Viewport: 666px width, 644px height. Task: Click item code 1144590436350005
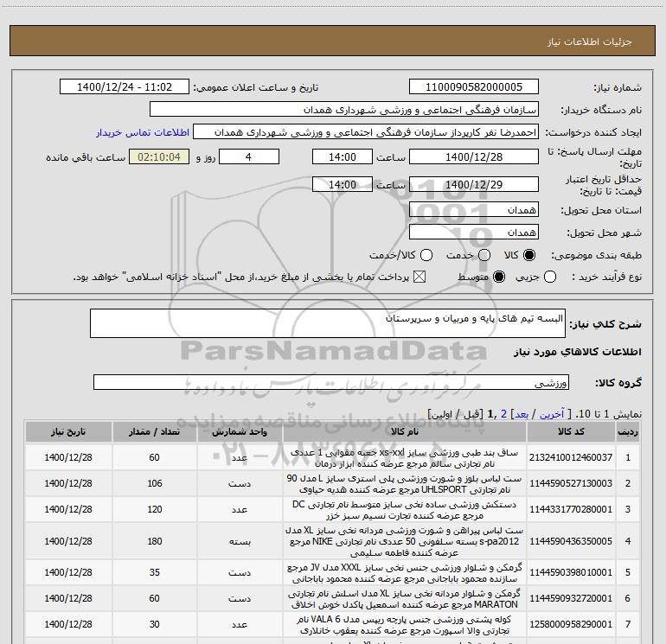click(571, 541)
